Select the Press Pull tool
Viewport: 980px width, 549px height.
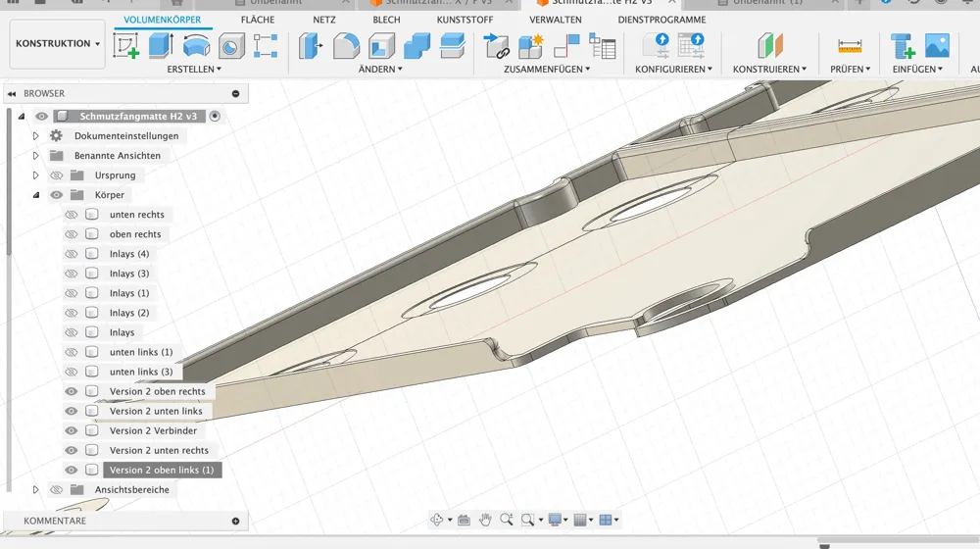(311, 46)
